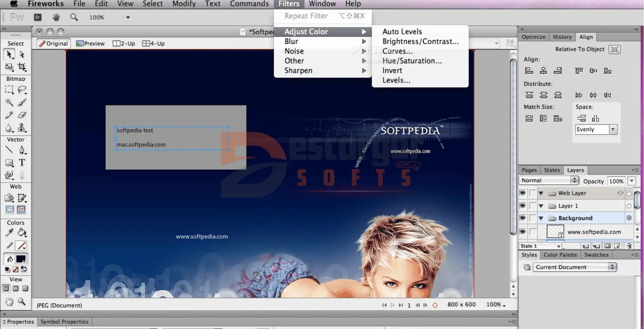Screen dimensions: 644x329
Task: Select the Text tool
Action: 22,163
